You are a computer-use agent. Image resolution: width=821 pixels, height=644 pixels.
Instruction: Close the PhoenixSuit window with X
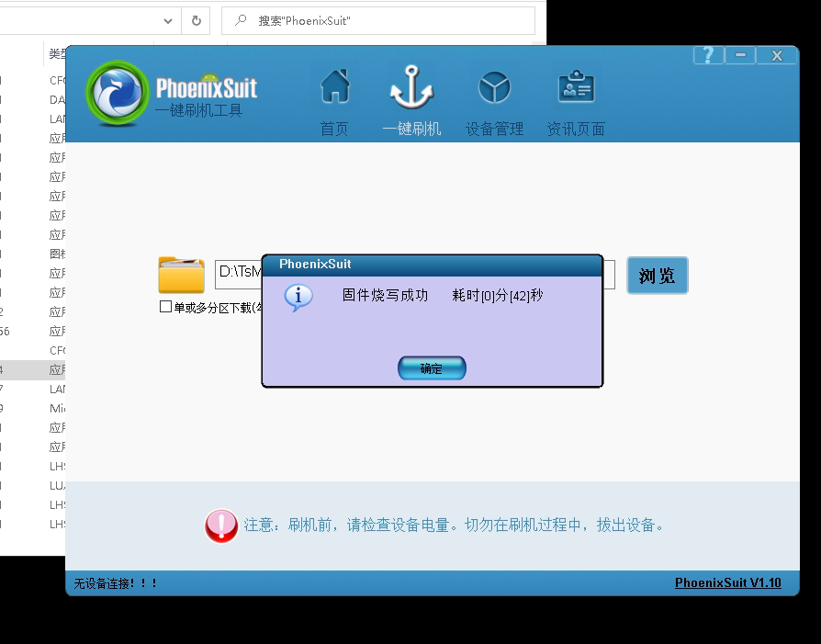coord(777,55)
